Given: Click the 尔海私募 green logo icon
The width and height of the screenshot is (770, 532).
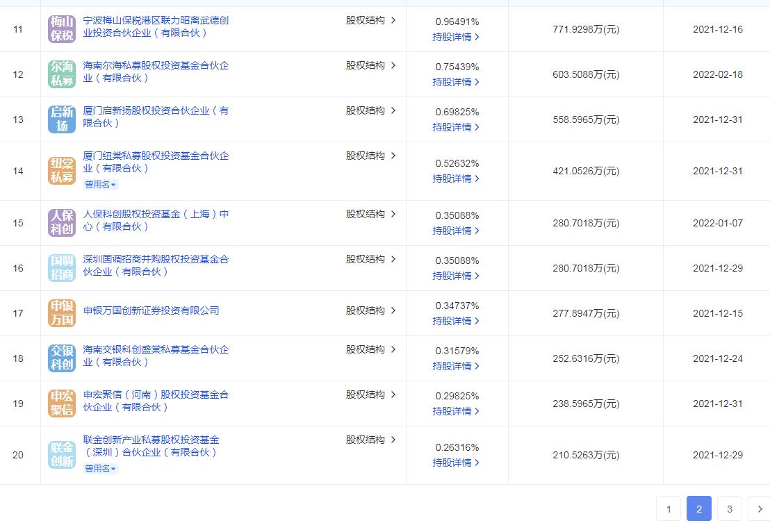Looking at the screenshot, I should 62,74.
